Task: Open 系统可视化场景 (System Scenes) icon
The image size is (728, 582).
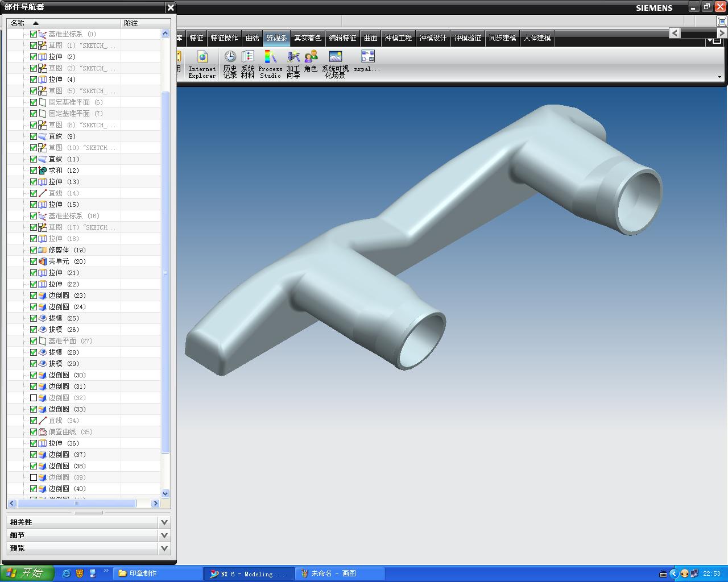Action: [x=336, y=64]
